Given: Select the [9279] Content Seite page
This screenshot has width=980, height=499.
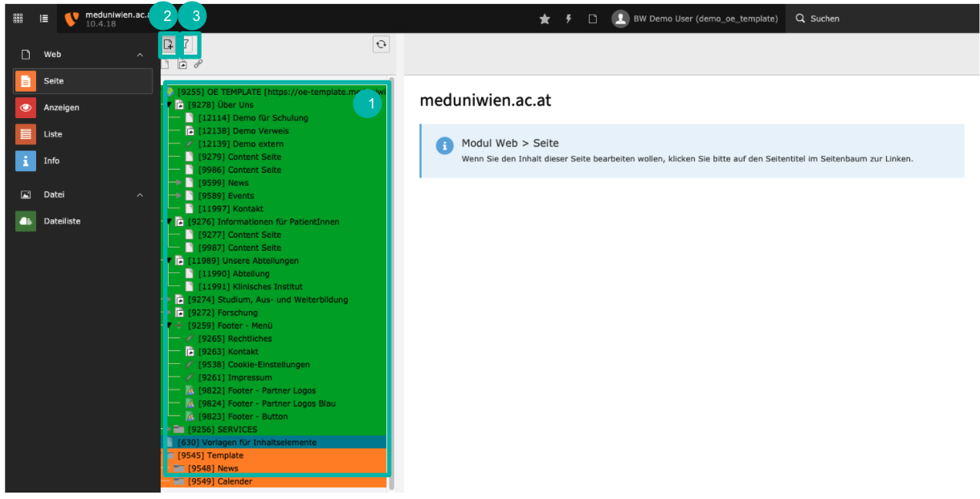Looking at the screenshot, I should pyautogui.click(x=239, y=157).
